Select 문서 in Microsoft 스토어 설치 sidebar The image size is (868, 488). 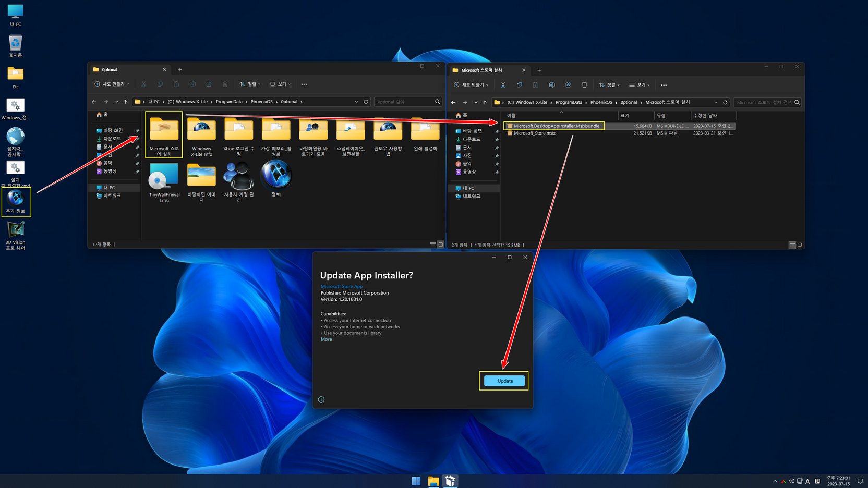(467, 148)
